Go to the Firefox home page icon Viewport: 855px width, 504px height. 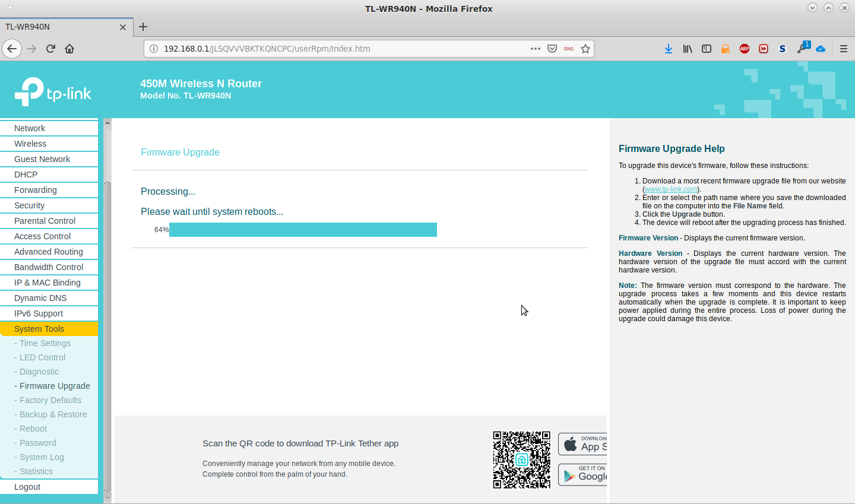[69, 49]
